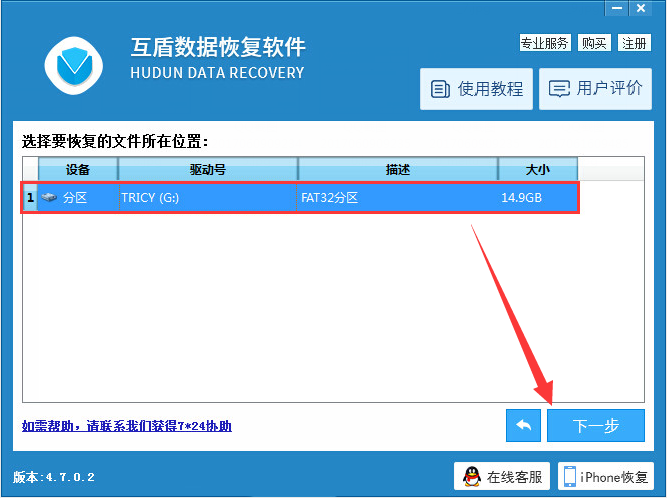667x498 pixels.
Task: Click the 大小 column header
Action: pyautogui.click(x=538, y=169)
